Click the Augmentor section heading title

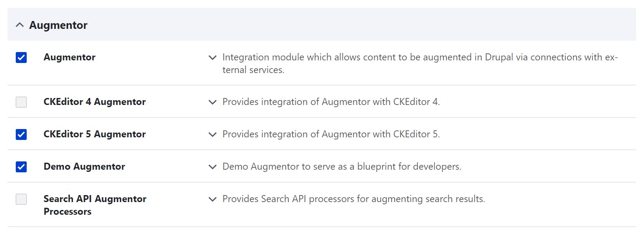tap(58, 25)
